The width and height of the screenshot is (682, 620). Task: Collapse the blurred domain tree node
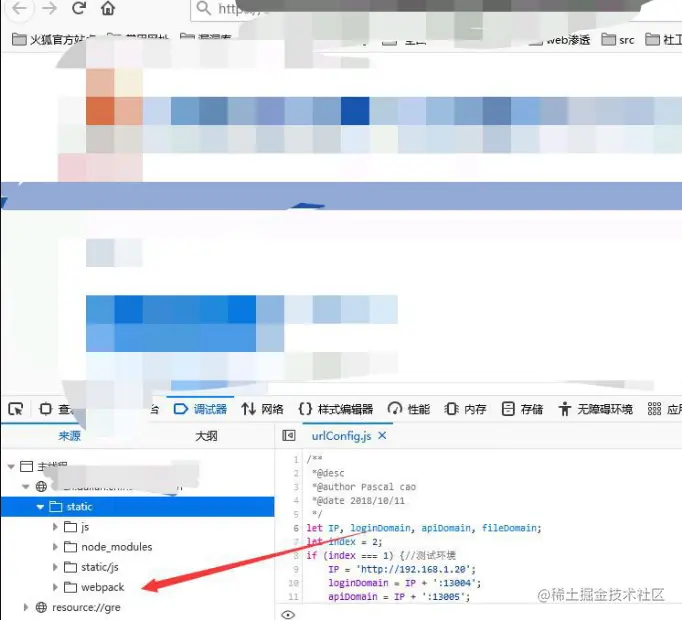pos(26,486)
